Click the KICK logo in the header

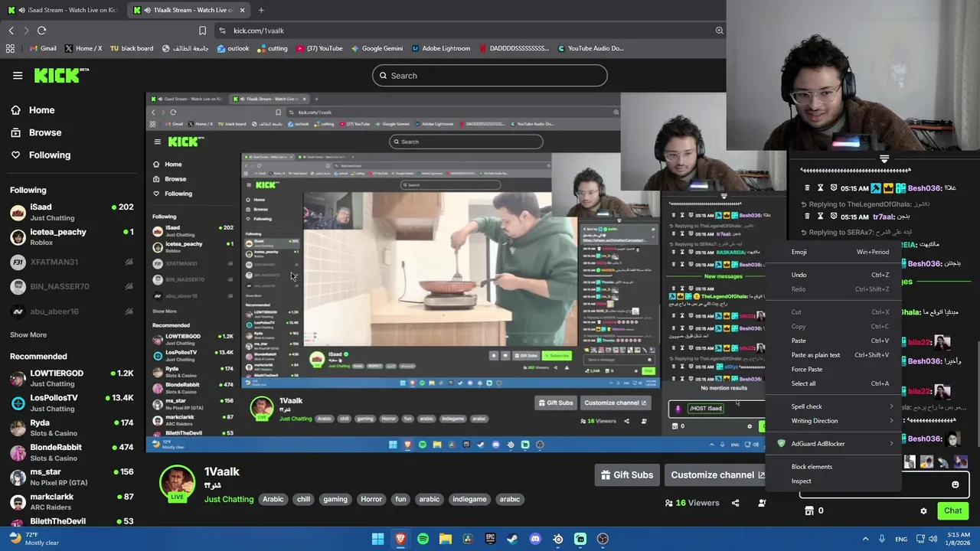[x=62, y=75]
